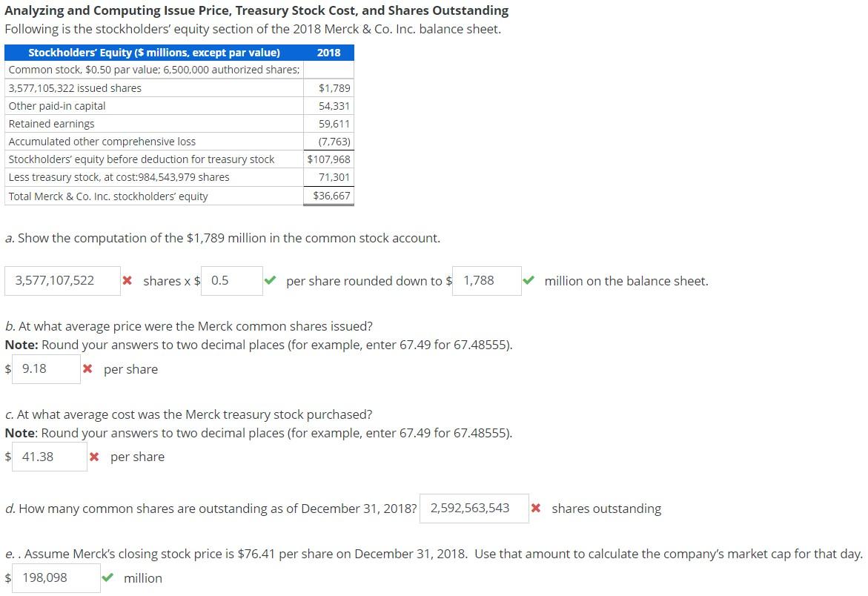Image resolution: width=868 pixels, height=596 pixels.
Task: Click the red X beside 41.38 answer
Action: point(94,456)
